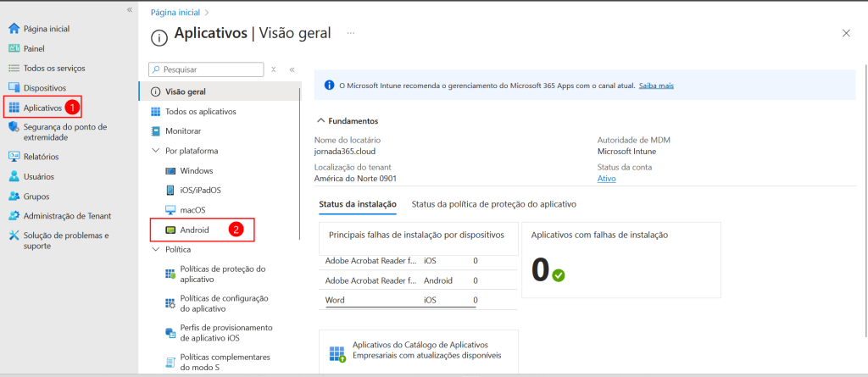Image resolution: width=868 pixels, height=377 pixels.
Task: Click the Aplicativos grid icon in sidebar
Action: click(14, 108)
